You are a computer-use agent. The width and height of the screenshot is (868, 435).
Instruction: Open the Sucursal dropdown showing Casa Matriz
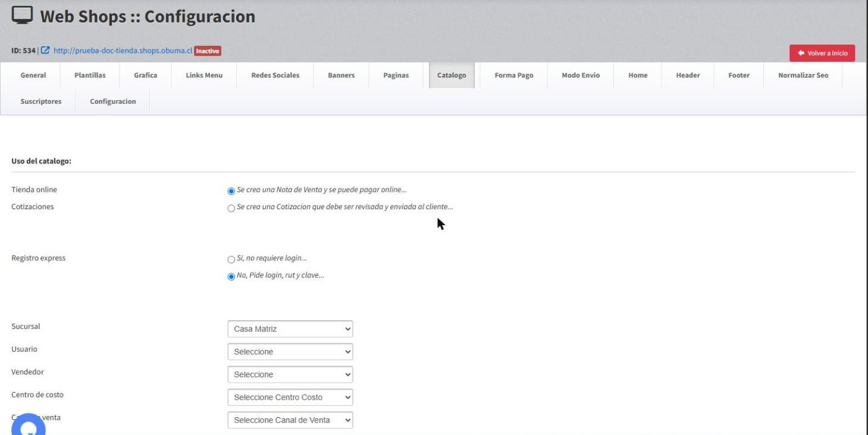point(290,329)
